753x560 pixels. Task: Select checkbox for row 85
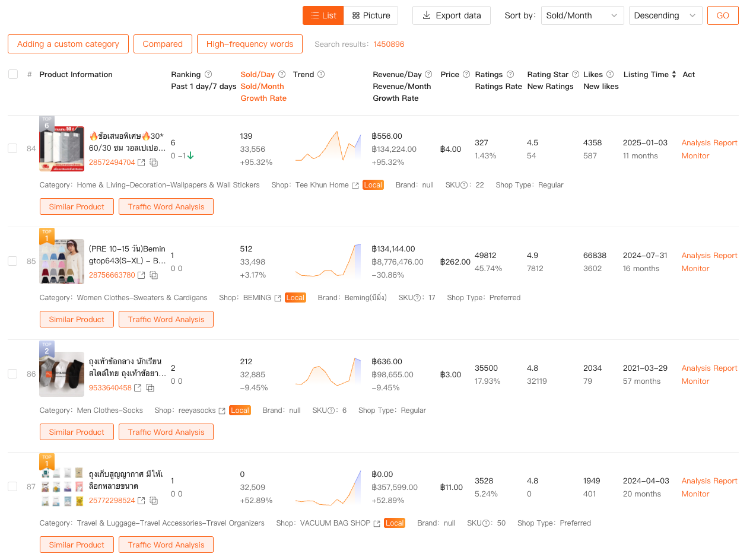point(12,261)
